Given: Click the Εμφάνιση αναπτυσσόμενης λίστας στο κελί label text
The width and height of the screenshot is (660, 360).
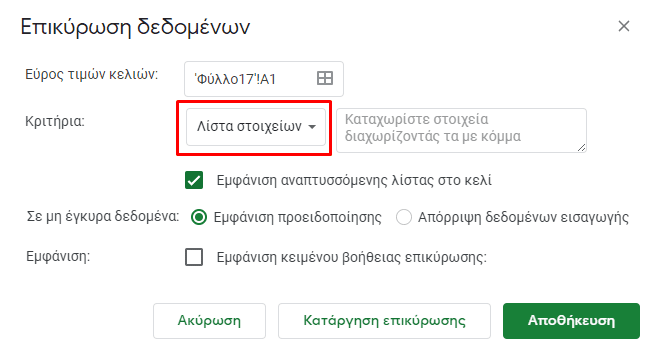Looking at the screenshot, I should pos(354,180).
